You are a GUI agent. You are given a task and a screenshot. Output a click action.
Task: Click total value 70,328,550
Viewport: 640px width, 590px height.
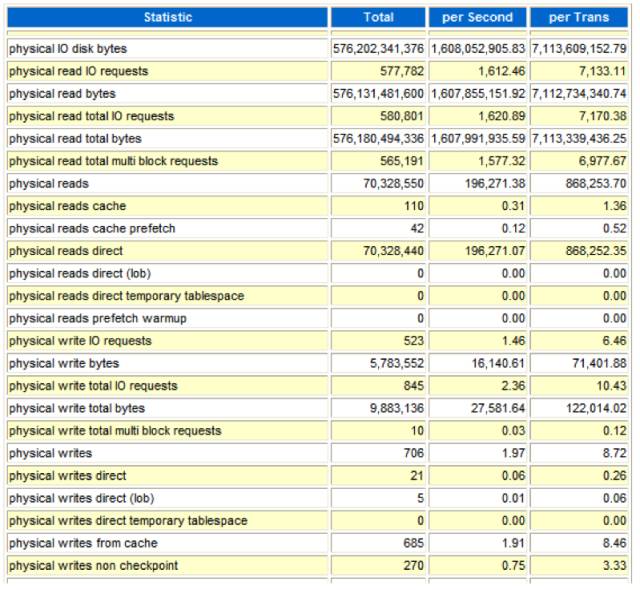(394, 184)
